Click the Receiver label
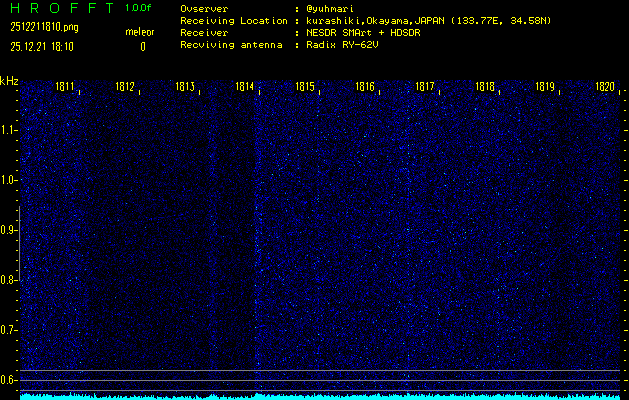The image size is (629, 400). click(x=204, y=33)
